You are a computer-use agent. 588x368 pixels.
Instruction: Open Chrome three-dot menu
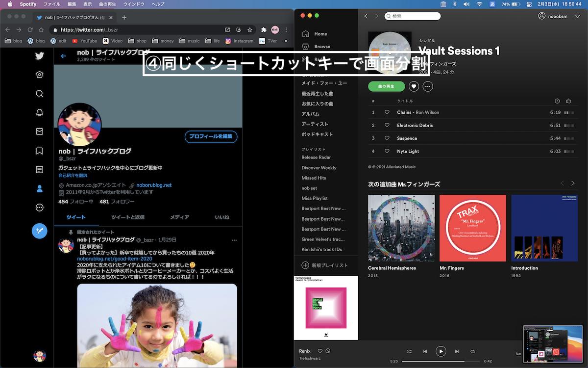(286, 29)
